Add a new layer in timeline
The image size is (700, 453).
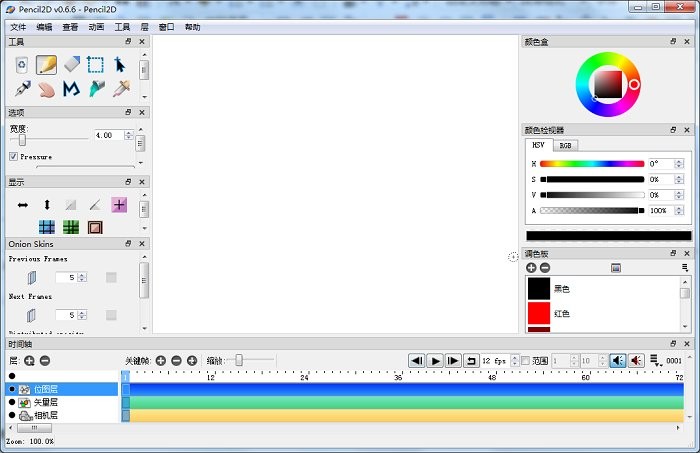click(x=29, y=360)
